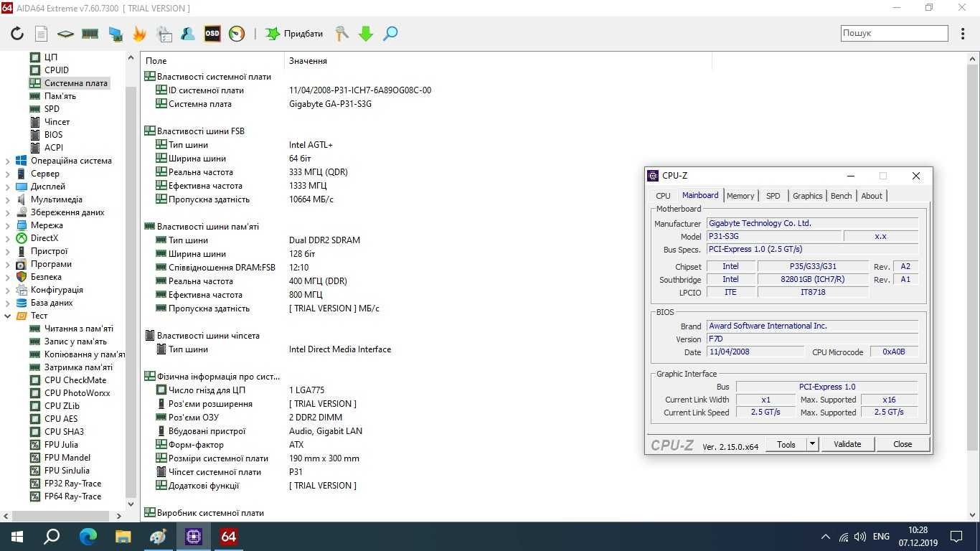Open Пам'ять in the sidebar tree
This screenshot has width=980, height=551.
coord(60,95)
